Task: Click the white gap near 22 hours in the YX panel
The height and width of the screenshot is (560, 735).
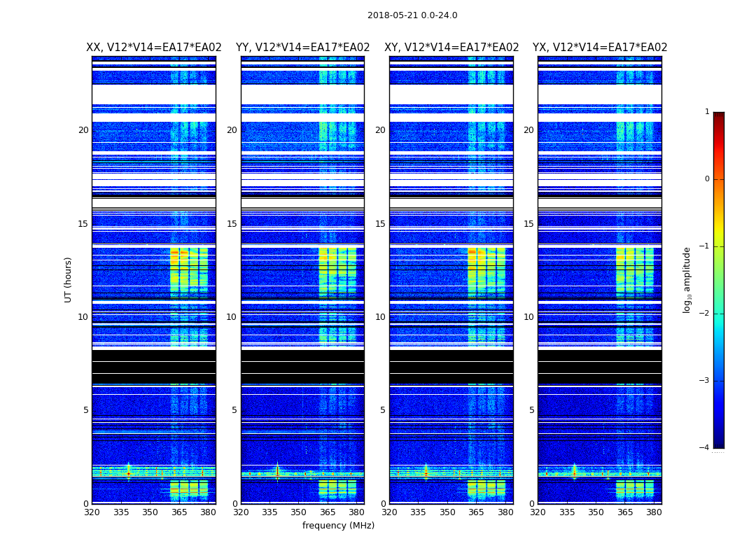Action: [x=599, y=94]
